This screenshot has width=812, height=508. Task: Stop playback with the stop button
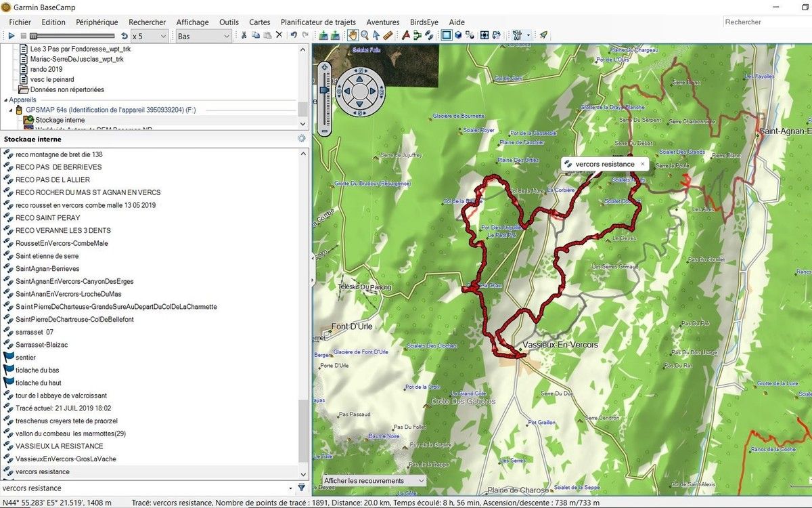[23, 35]
